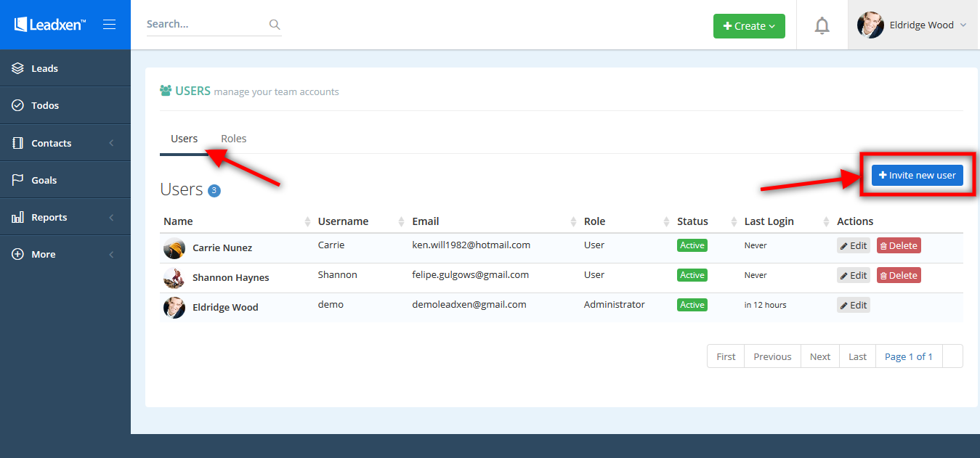Click the users count badge 3

pos(214,191)
